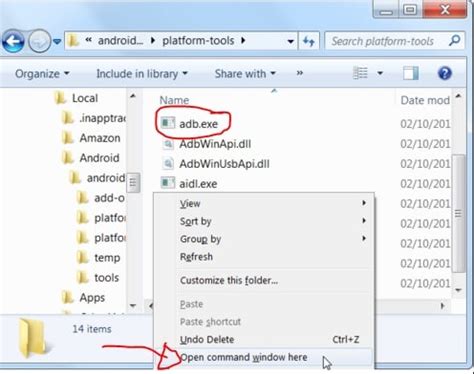Screen dimensions: 474x374
Task: Toggle the preview pane button
Action: tap(411, 73)
